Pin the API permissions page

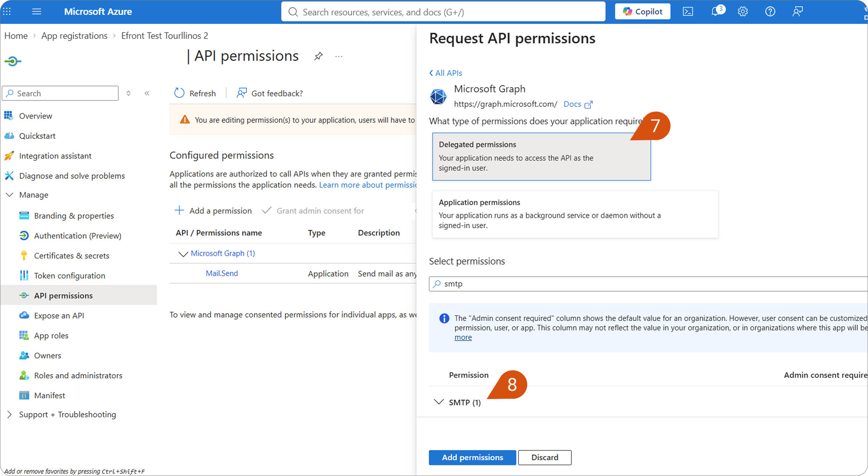pos(318,57)
